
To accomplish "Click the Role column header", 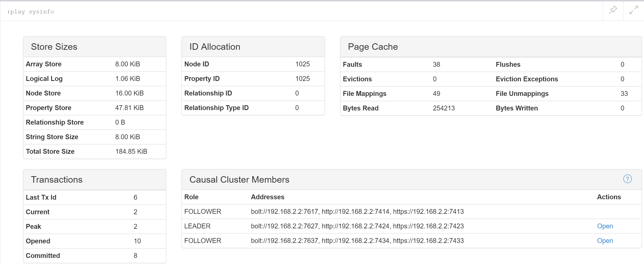I will (x=191, y=197).
